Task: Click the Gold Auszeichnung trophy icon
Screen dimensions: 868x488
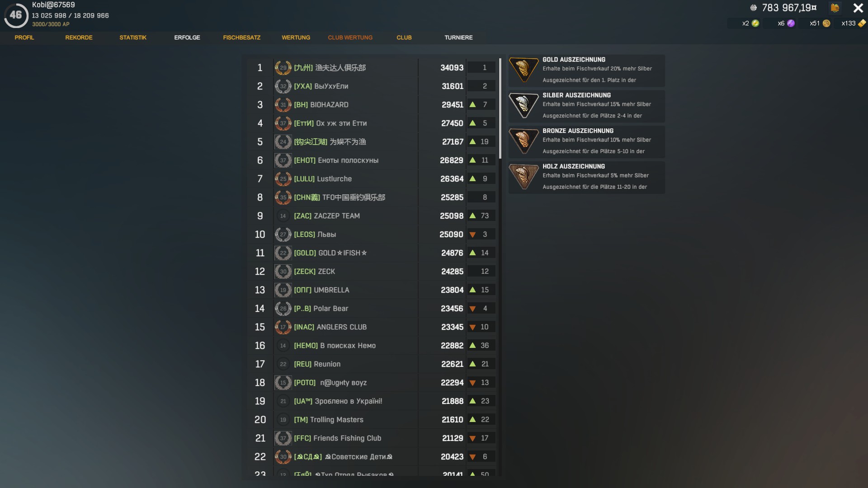Action: [524, 70]
